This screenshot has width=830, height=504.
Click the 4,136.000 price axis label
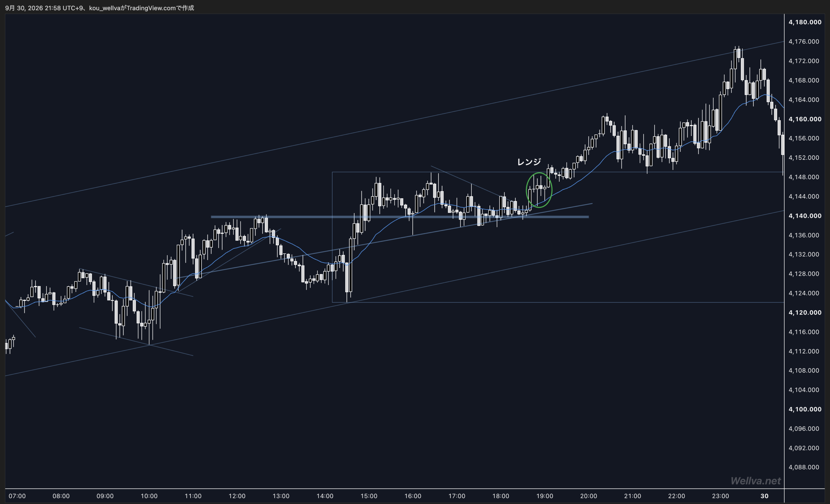click(803, 235)
